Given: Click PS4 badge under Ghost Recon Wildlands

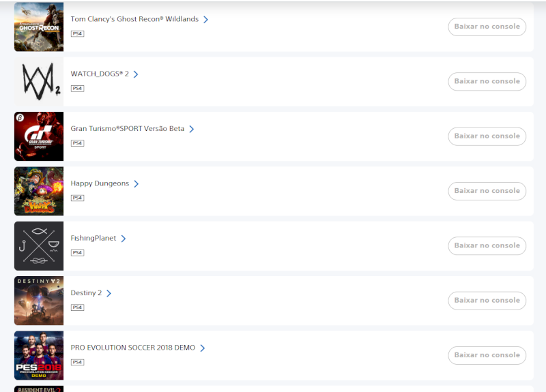Looking at the screenshot, I should click(77, 33).
